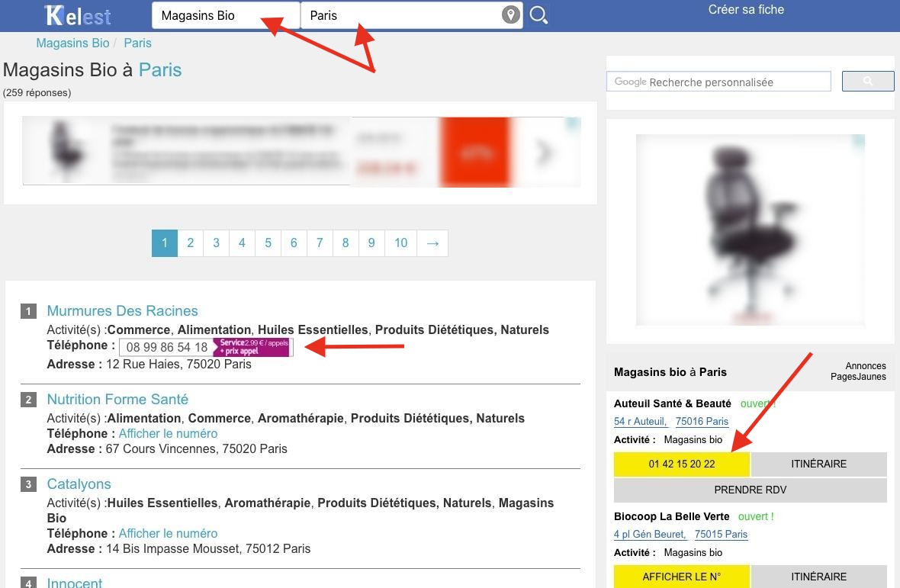Go to results page 5
The width and height of the screenshot is (900, 588).
pos(268,243)
